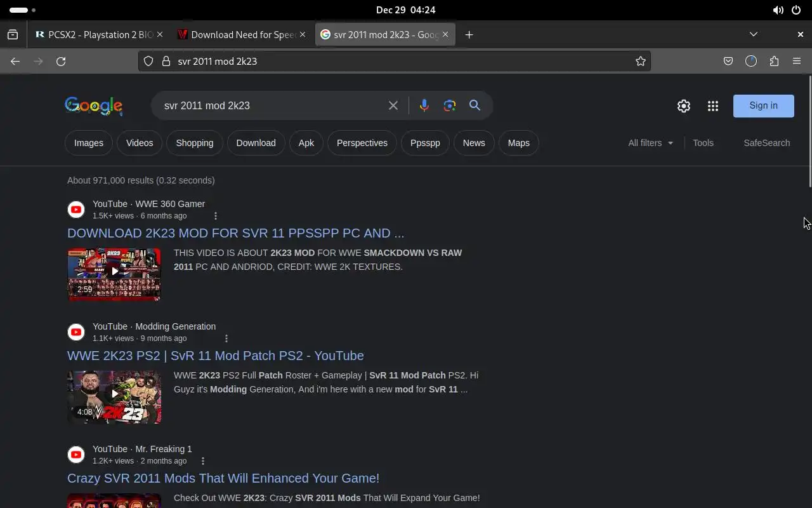The image size is (812, 508).
Task: Play the 4:08 WWE 2K23 video thumbnail
Action: pos(114,397)
